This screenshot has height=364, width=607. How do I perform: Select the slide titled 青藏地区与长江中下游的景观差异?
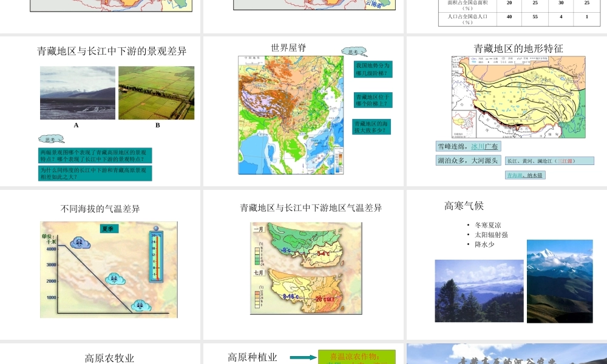(100, 111)
